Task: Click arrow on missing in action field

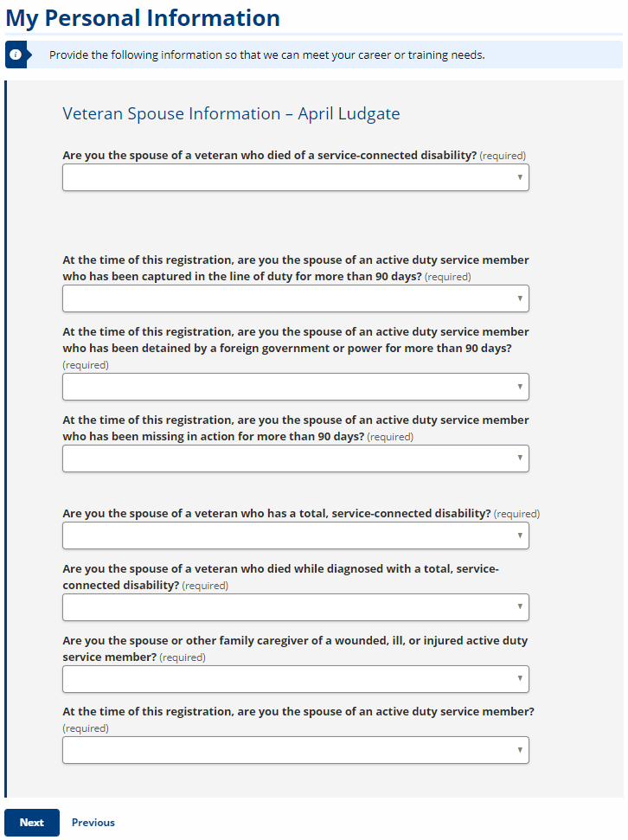Action: [x=520, y=458]
